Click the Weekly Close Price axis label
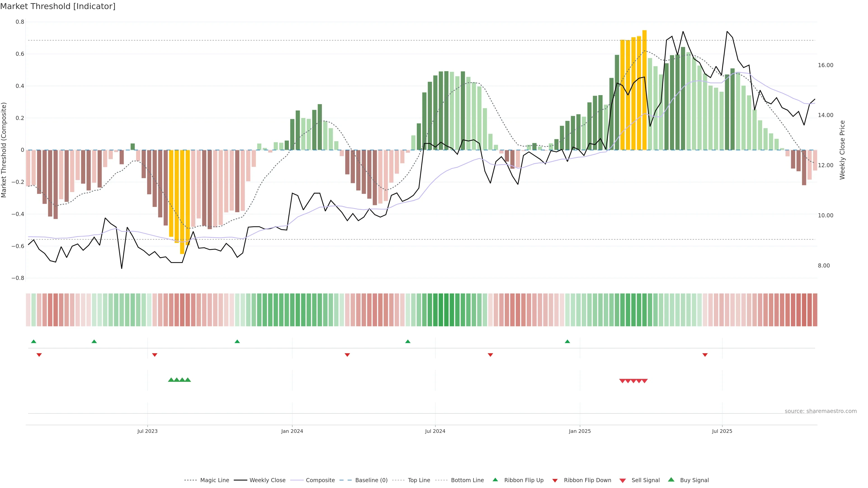The height and width of the screenshot is (488, 868). tap(842, 150)
